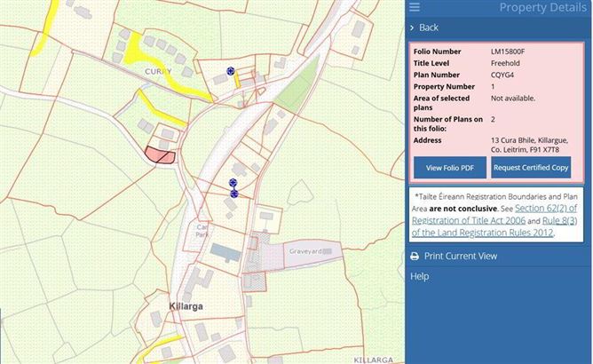
Task: Click the blue marker near Curry
Action: [231, 70]
